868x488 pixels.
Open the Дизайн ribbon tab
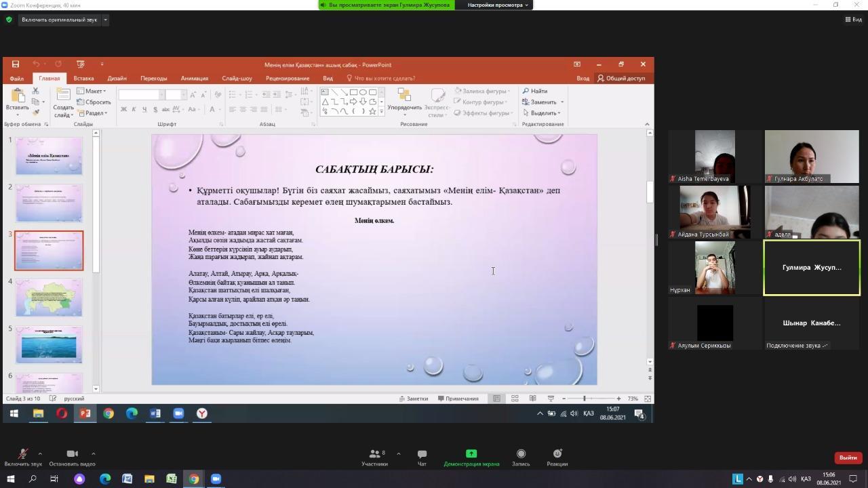[x=117, y=78]
